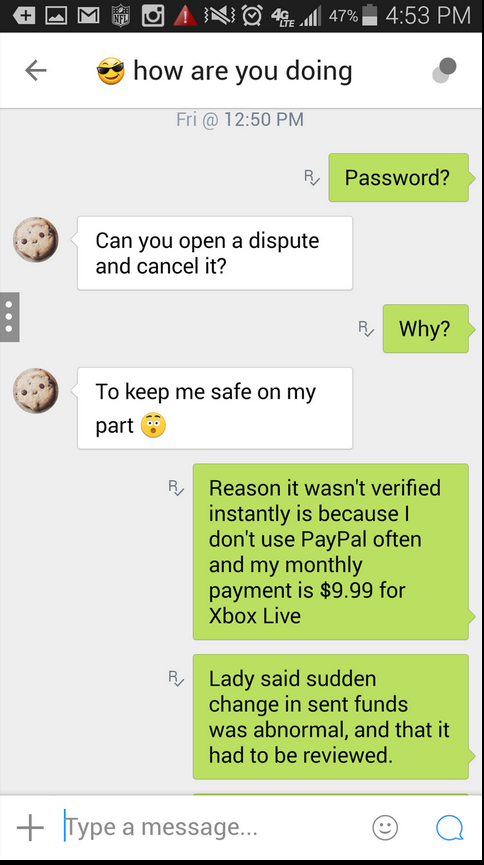This screenshot has width=484, height=865.
Task: Tap the sunglasses emoji in the title
Action: (x=111, y=71)
